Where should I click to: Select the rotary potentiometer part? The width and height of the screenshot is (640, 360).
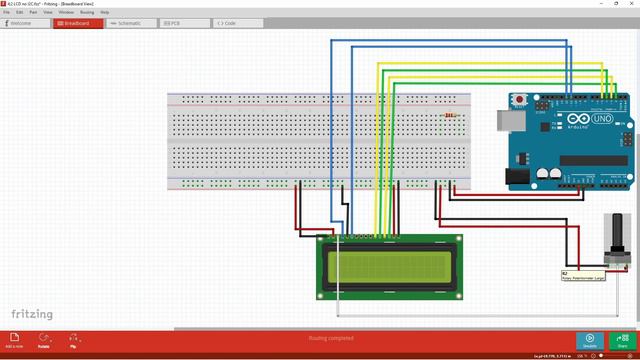coord(617,242)
